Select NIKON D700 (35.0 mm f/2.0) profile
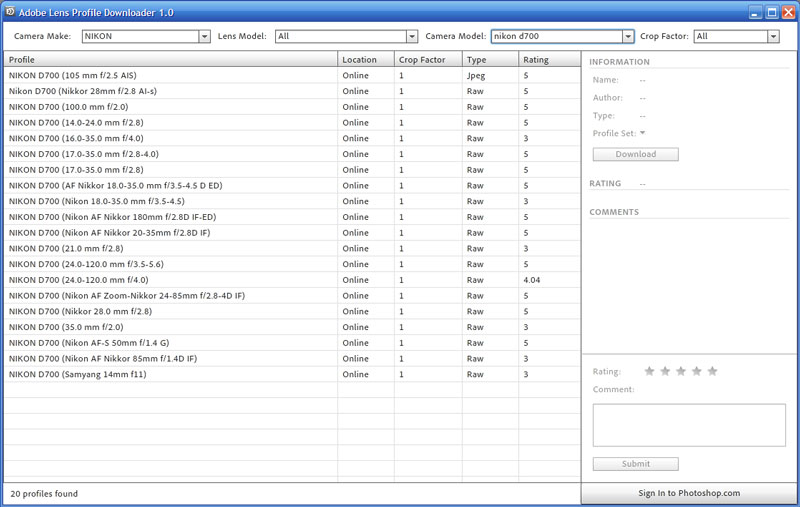Image resolution: width=800 pixels, height=507 pixels. [292, 327]
